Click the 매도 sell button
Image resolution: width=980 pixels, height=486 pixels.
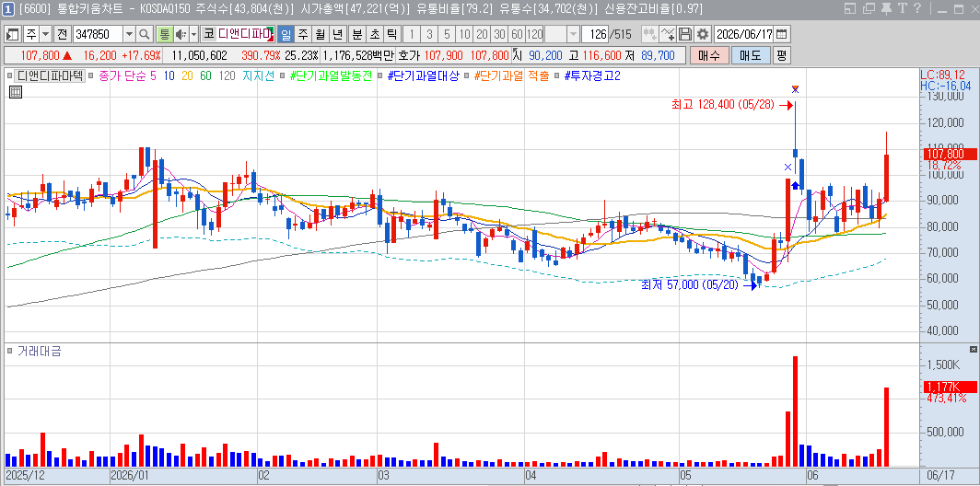pos(750,55)
